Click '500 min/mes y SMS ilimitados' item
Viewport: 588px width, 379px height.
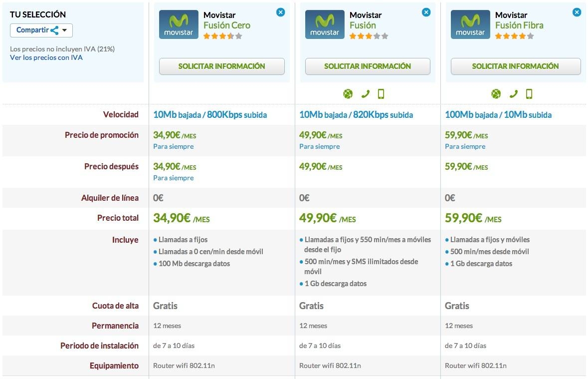click(x=361, y=267)
